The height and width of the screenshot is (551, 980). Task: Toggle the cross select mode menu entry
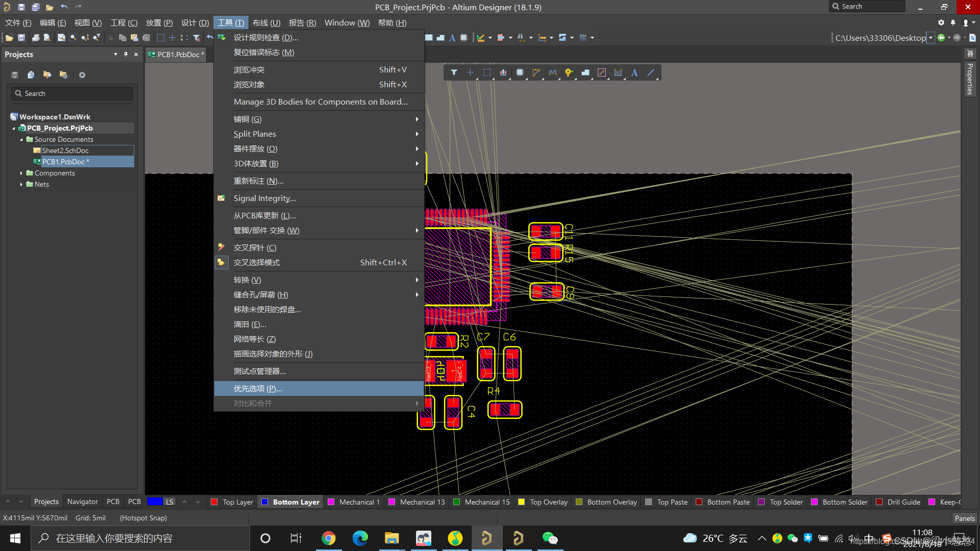(257, 263)
